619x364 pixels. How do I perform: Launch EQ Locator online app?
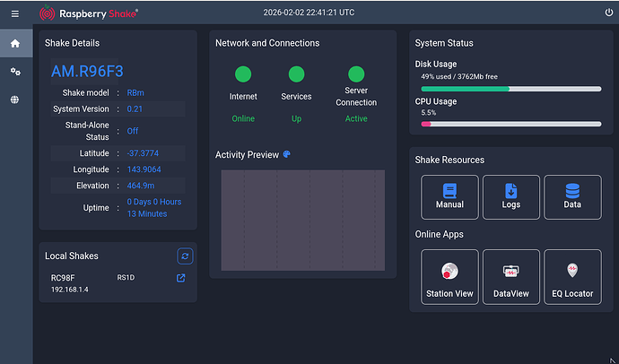[x=572, y=277]
